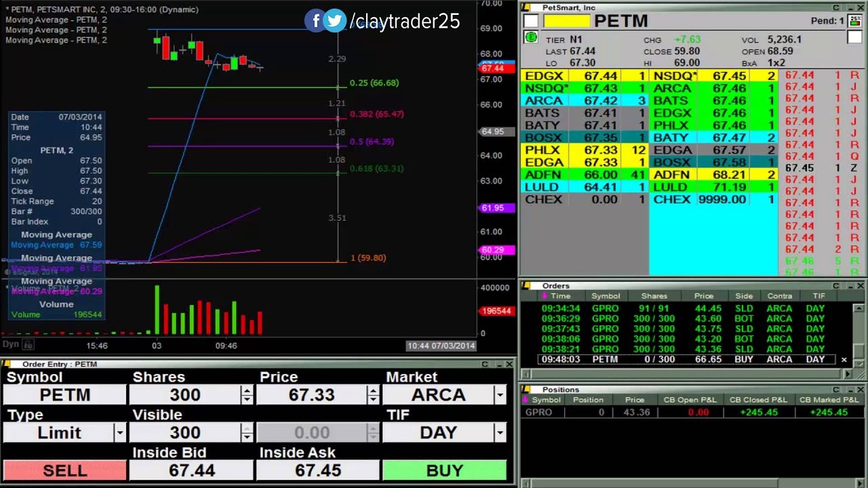Screen dimensions: 868x488
Task: Click the pink sort arrow in Positions Symbol column
Action: (527, 400)
